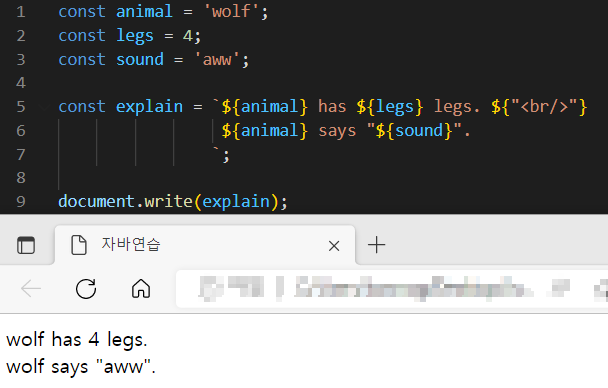Click the sound variable name on line 3

pos(140,60)
